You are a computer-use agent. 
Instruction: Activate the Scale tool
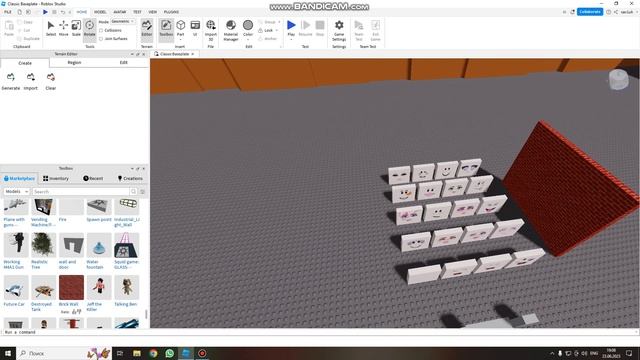pos(76,28)
